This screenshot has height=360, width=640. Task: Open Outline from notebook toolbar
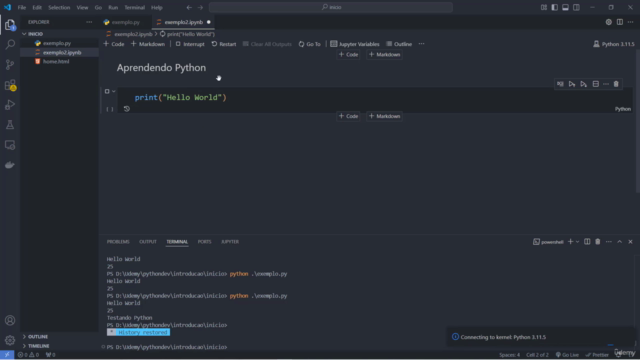(x=399, y=44)
